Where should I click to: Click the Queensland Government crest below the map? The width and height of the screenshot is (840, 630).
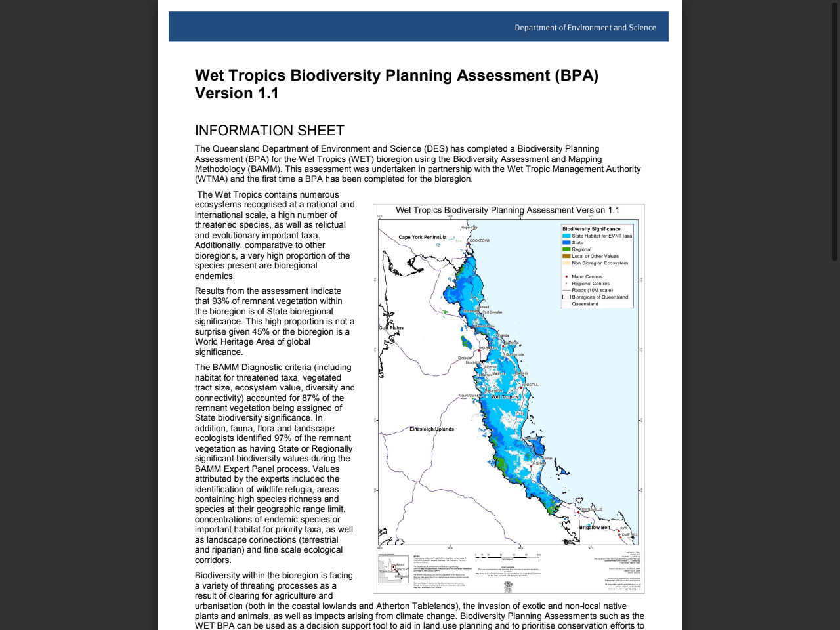(x=509, y=585)
